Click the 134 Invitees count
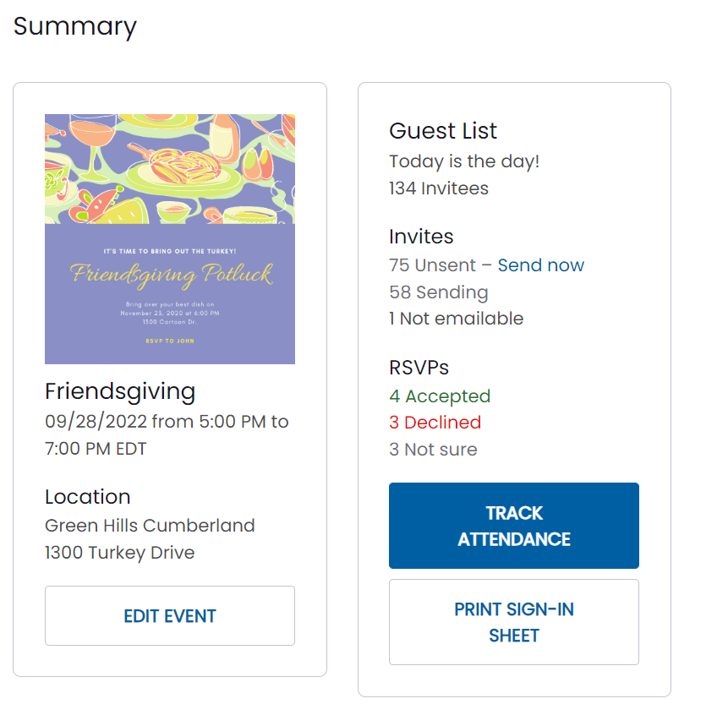The image size is (728, 726). pos(439,188)
